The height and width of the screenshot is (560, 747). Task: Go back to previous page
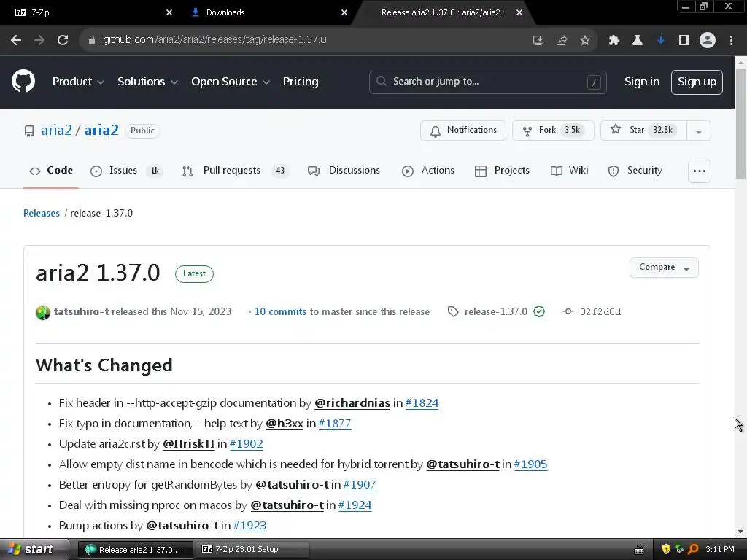click(x=16, y=40)
